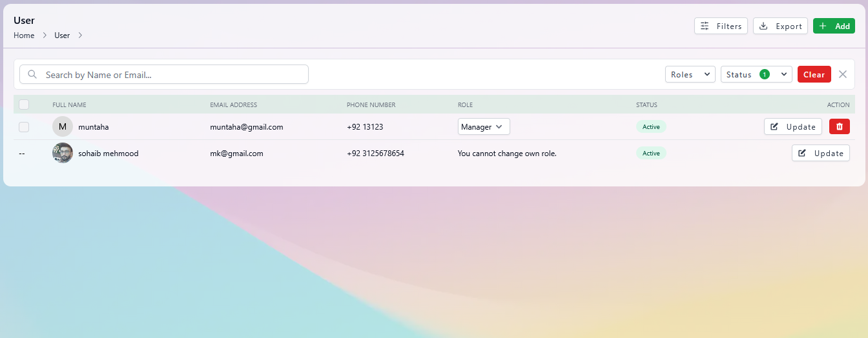868x338 pixels.
Task: Click the Role column header
Action: (x=465, y=104)
